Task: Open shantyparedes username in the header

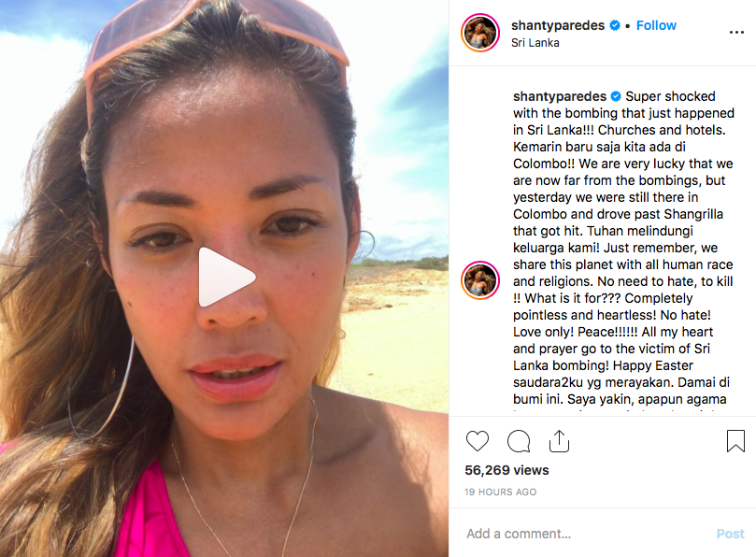Action: [x=558, y=25]
